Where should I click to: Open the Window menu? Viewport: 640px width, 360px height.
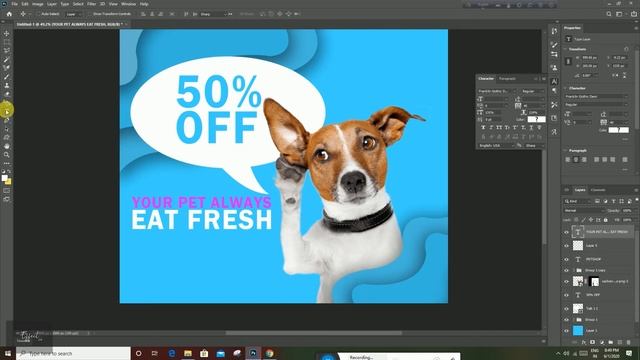[x=128, y=4]
